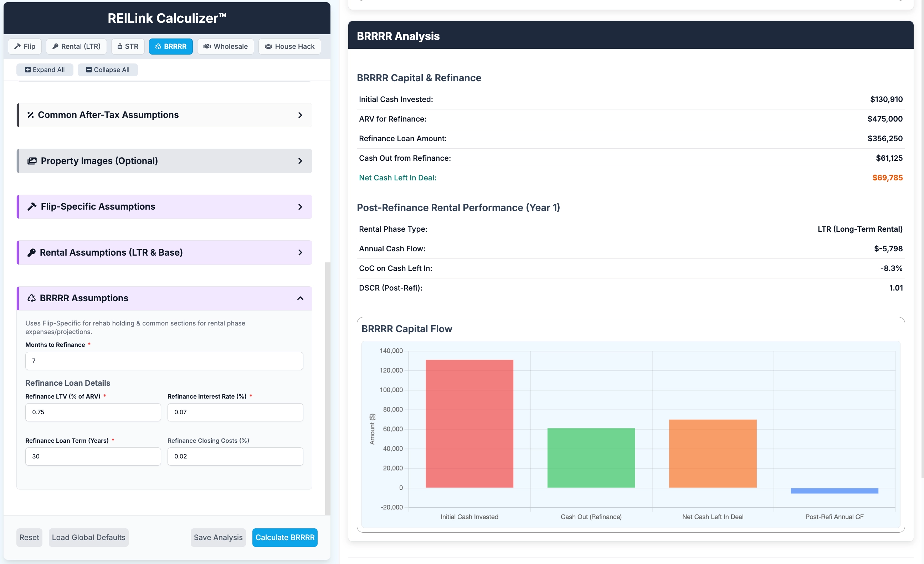Switch to the Rental (LTR) tab

[x=77, y=46]
